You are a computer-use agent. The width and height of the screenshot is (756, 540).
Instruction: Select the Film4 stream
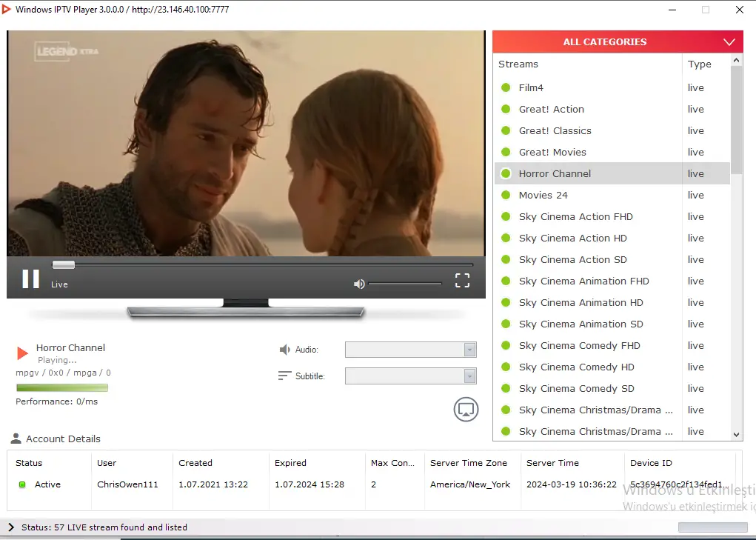click(x=612, y=87)
